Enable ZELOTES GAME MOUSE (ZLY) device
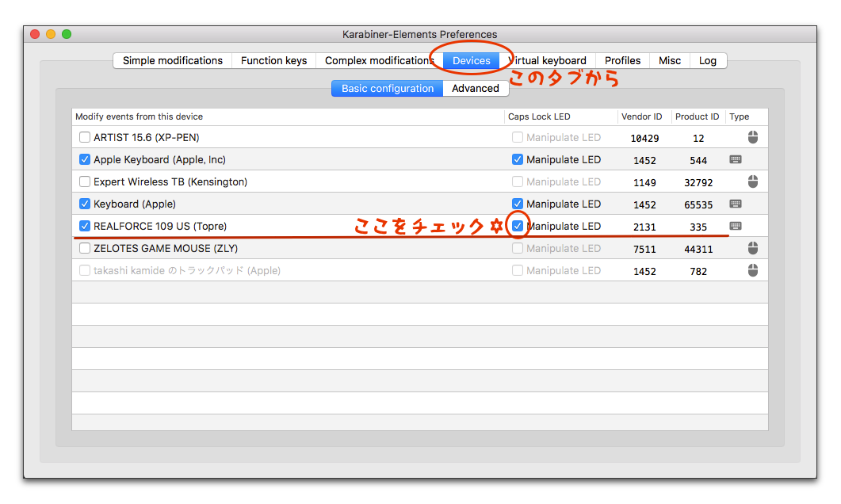Image resolution: width=841 pixels, height=504 pixels. tap(85, 248)
